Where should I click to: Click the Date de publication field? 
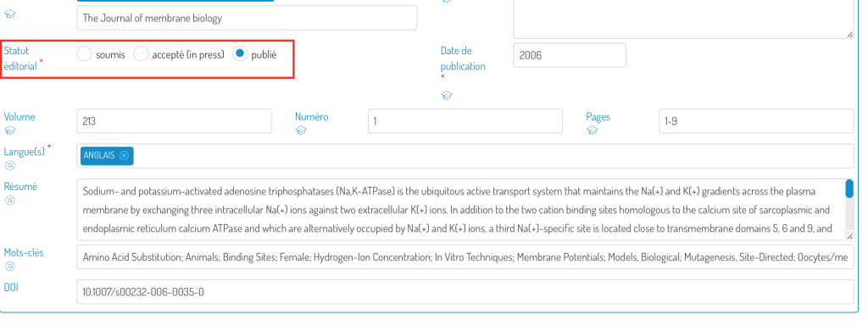point(570,55)
